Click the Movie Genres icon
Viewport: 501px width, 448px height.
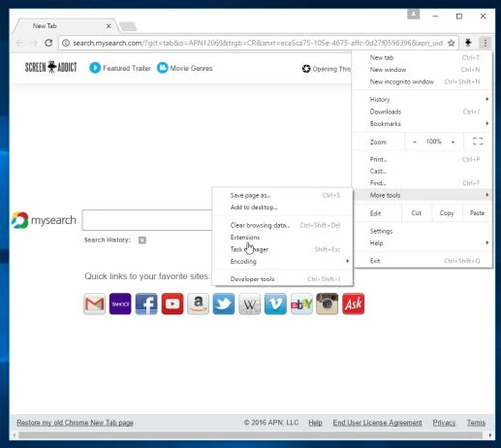[163, 68]
